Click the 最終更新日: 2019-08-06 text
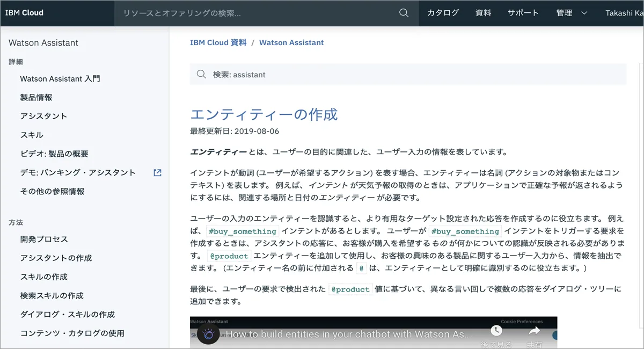 [x=235, y=131]
